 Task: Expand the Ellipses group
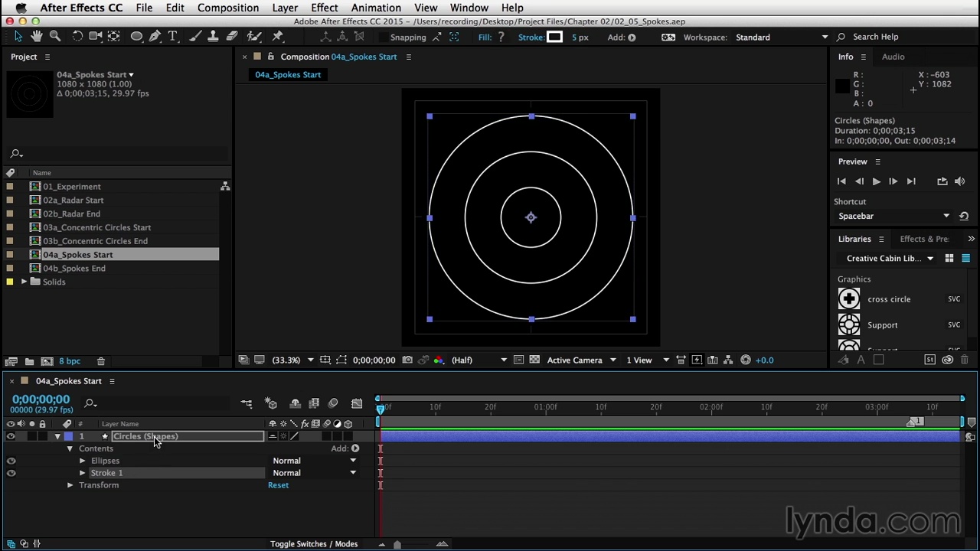point(82,461)
